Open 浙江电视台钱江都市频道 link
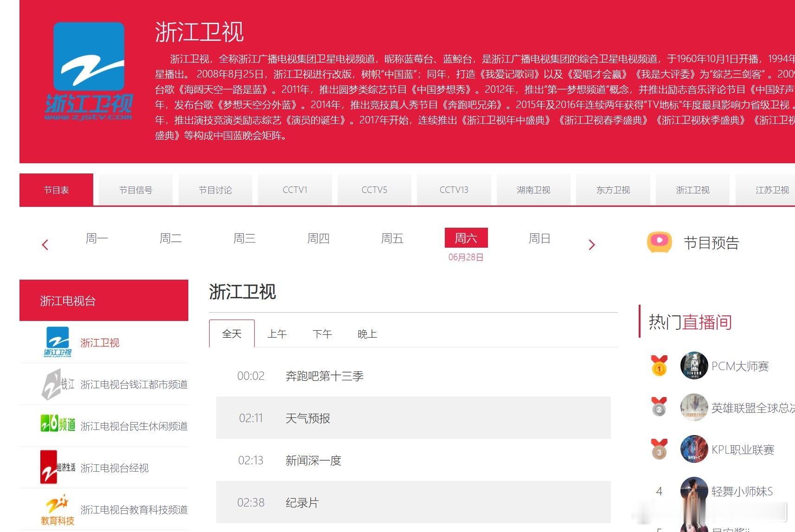Viewport: 795px width, 532px height. click(134, 385)
